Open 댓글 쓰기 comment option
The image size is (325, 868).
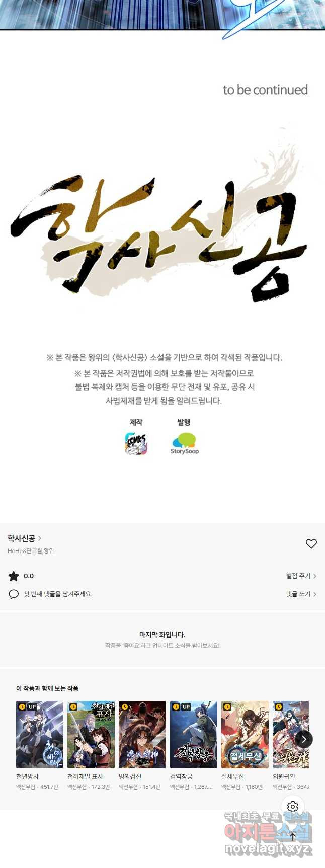click(x=301, y=594)
